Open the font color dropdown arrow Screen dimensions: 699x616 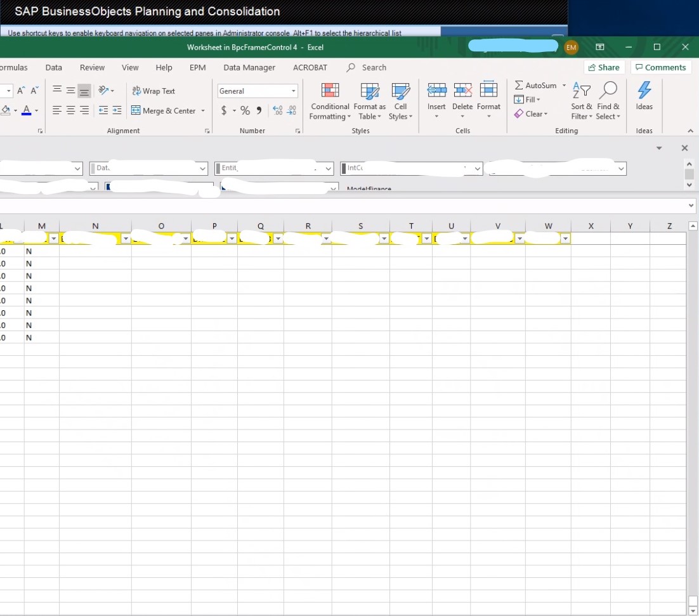point(37,110)
